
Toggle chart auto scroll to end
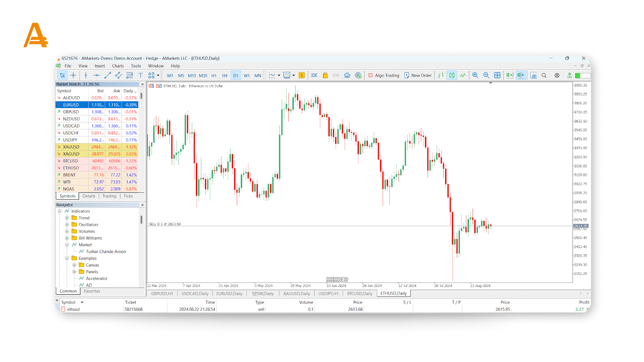click(510, 75)
